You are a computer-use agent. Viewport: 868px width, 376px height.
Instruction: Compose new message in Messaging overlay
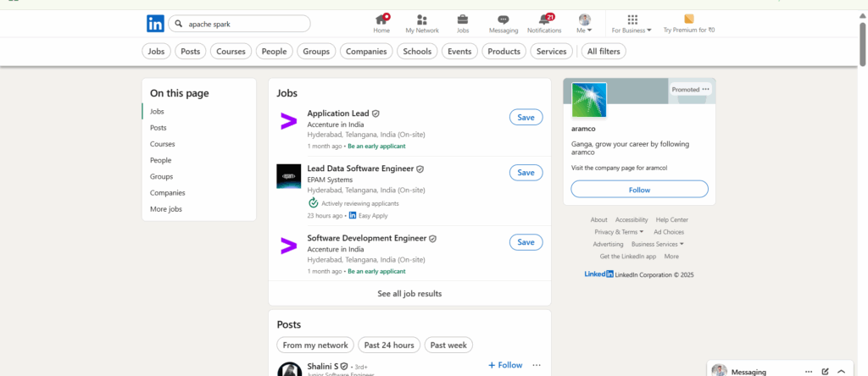point(826,372)
